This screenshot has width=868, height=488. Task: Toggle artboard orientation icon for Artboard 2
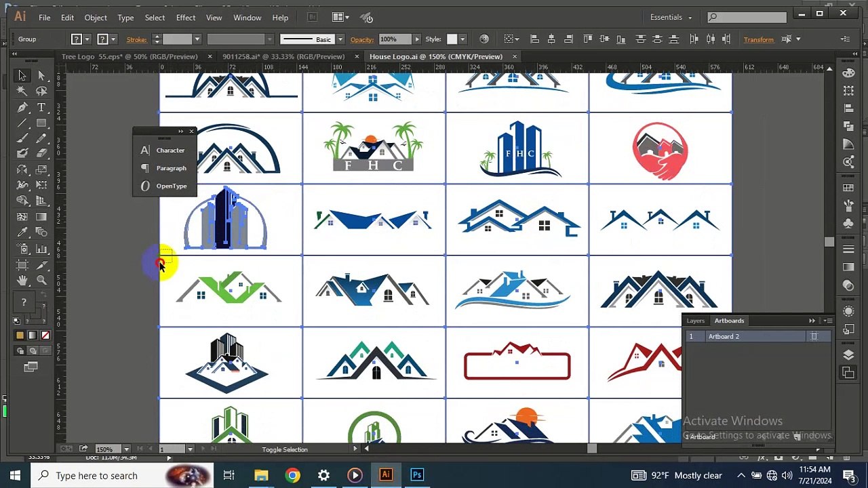click(814, 336)
